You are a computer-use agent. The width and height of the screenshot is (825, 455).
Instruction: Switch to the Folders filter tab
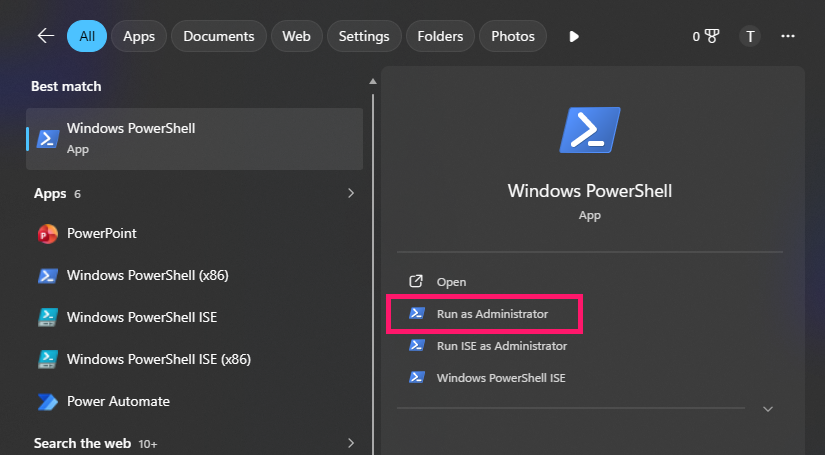(x=440, y=36)
